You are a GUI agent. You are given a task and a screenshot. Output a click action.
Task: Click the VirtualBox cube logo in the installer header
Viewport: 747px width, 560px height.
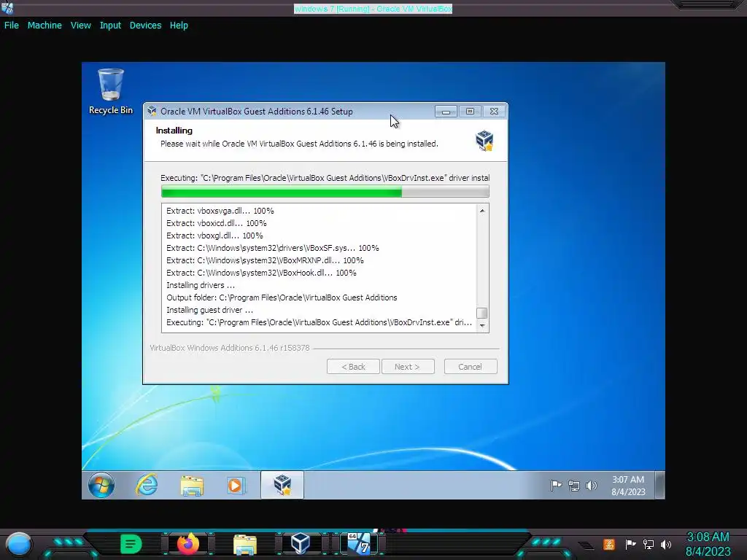pos(484,141)
